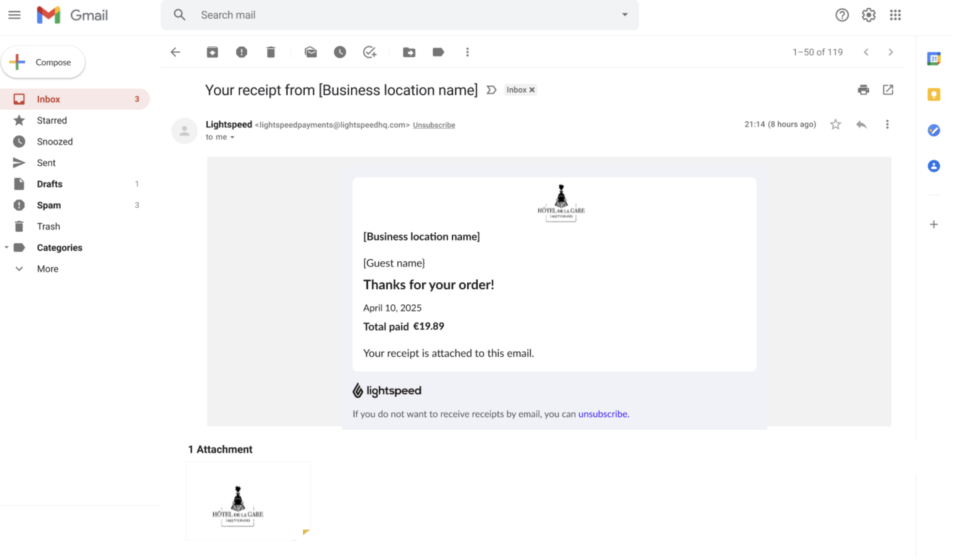Delete the email using the trash icon
Image resolution: width=957 pixels, height=560 pixels.
(x=271, y=52)
